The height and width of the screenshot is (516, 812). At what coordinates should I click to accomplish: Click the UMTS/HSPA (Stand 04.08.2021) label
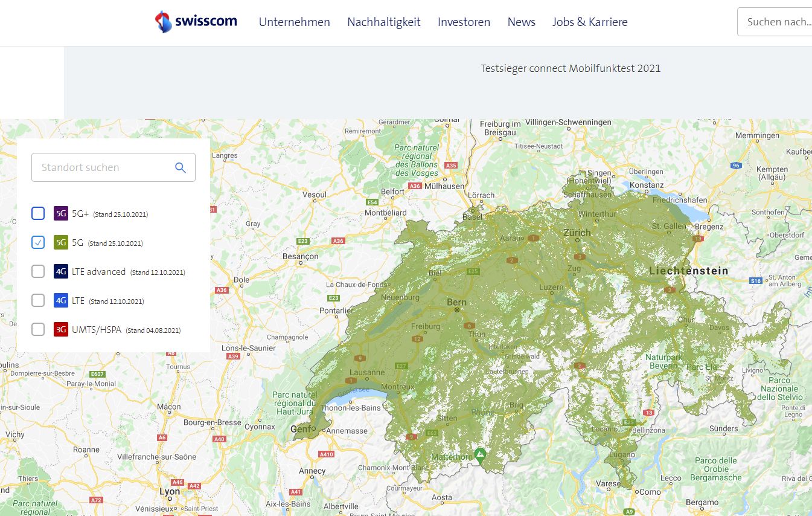(x=126, y=330)
